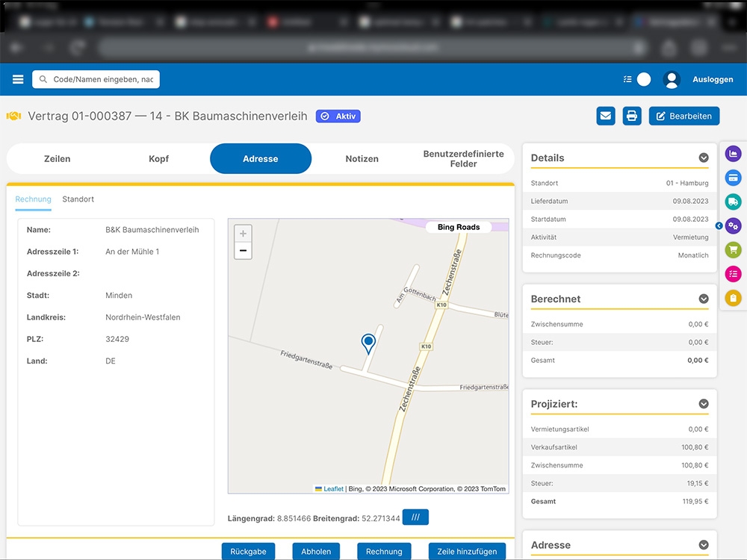Click Ausloggen to log out

tap(713, 80)
